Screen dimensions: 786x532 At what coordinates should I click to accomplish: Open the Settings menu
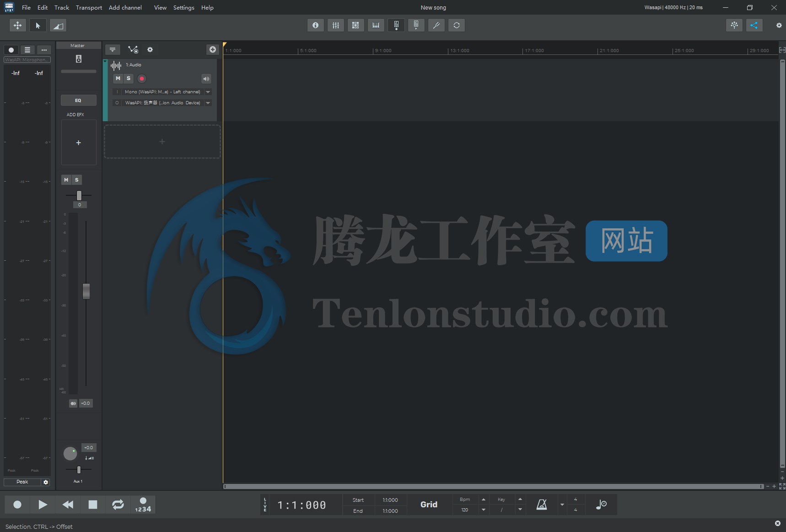183,7
